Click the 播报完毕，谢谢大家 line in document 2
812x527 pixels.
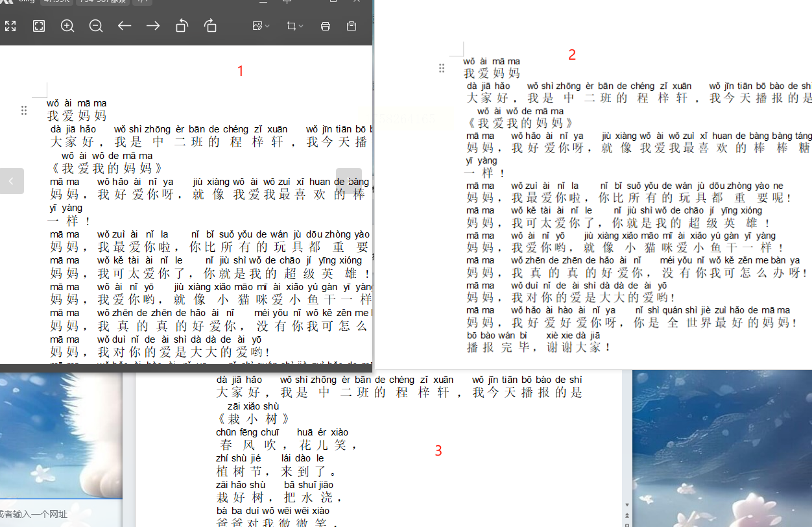tap(538, 347)
